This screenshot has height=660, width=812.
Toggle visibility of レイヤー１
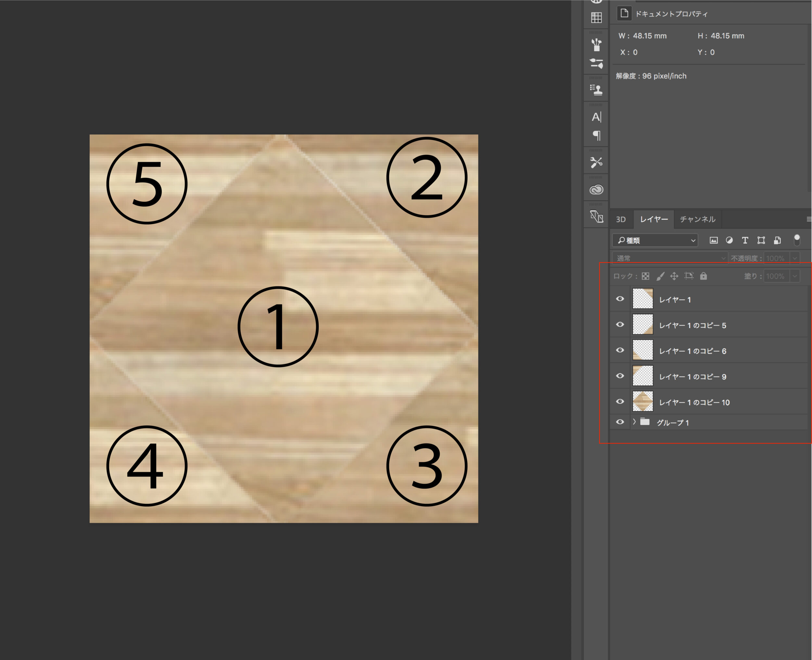click(x=620, y=299)
